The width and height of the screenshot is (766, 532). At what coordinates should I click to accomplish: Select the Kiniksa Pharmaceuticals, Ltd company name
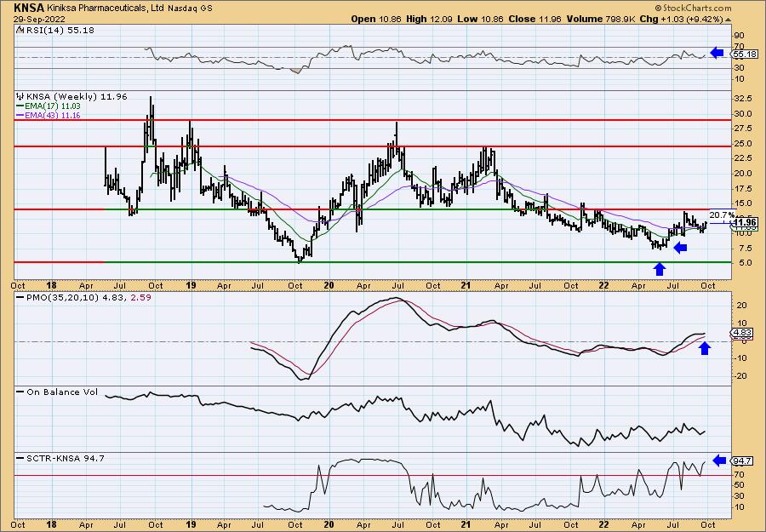(106, 8)
